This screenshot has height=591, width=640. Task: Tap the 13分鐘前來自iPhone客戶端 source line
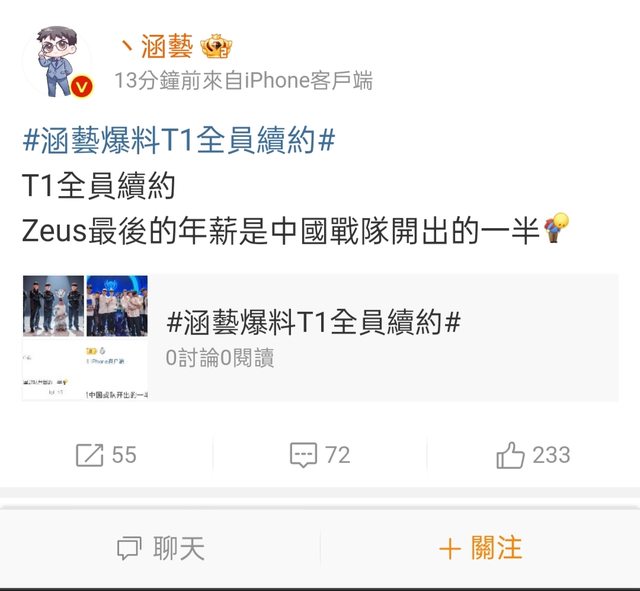point(243,80)
